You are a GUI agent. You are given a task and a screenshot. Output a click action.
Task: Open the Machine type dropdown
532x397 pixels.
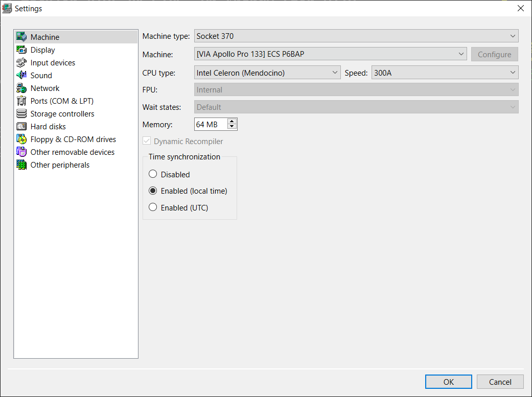click(356, 36)
